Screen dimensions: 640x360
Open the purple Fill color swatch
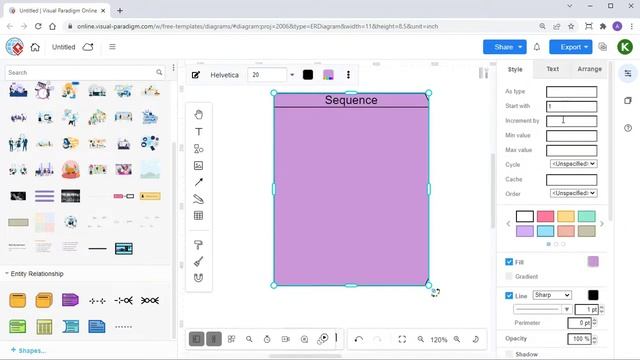pyautogui.click(x=593, y=262)
